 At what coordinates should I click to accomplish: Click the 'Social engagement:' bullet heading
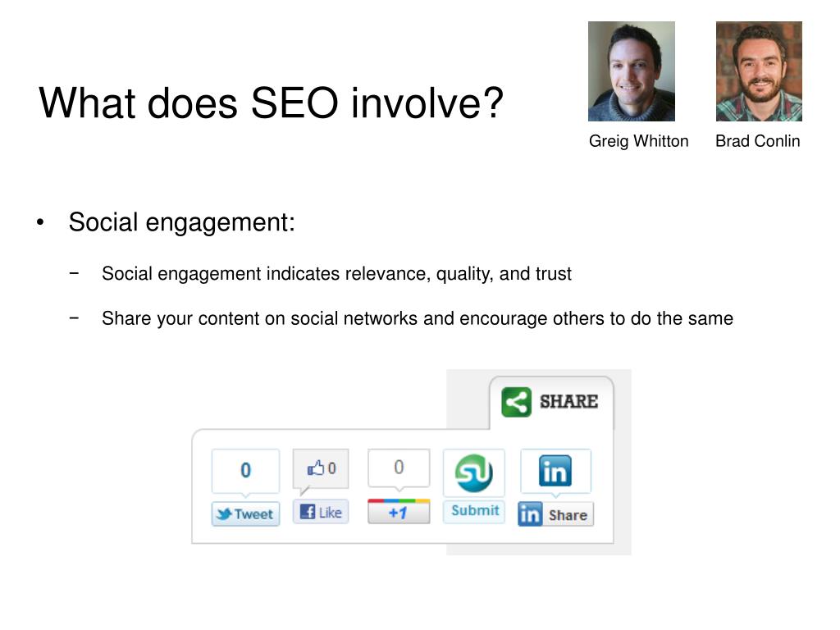point(181,221)
